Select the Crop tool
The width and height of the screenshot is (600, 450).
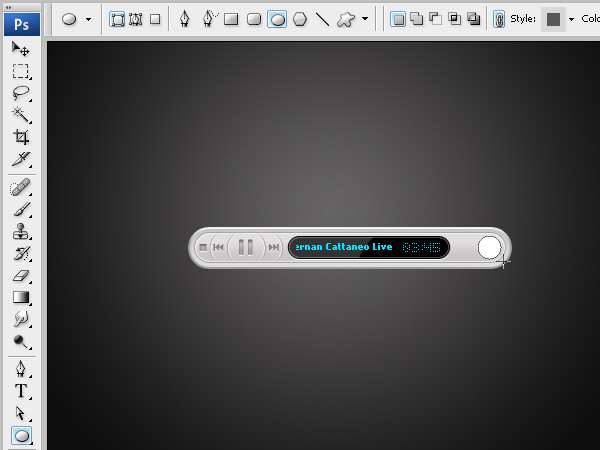click(20, 137)
